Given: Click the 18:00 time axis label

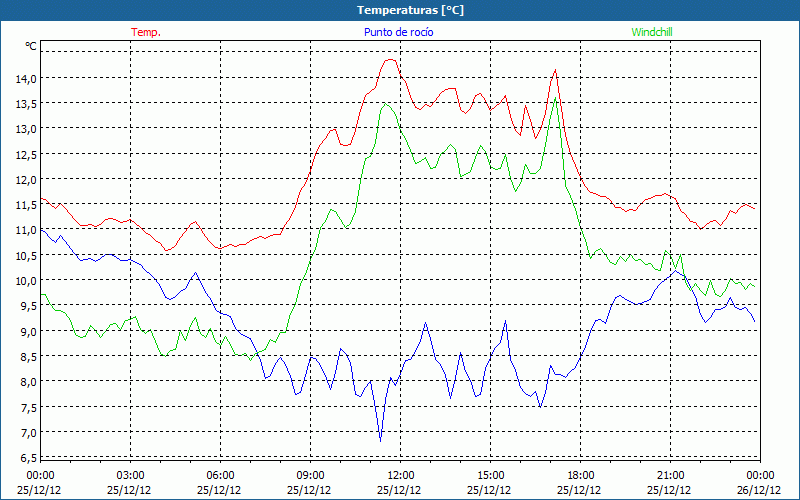Looking at the screenshot, I should point(581,476).
